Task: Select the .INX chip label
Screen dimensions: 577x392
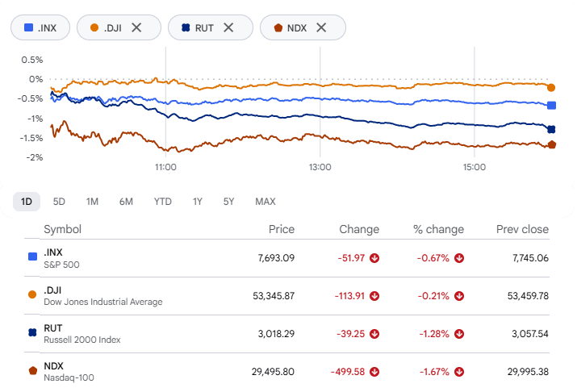Action: [47, 28]
